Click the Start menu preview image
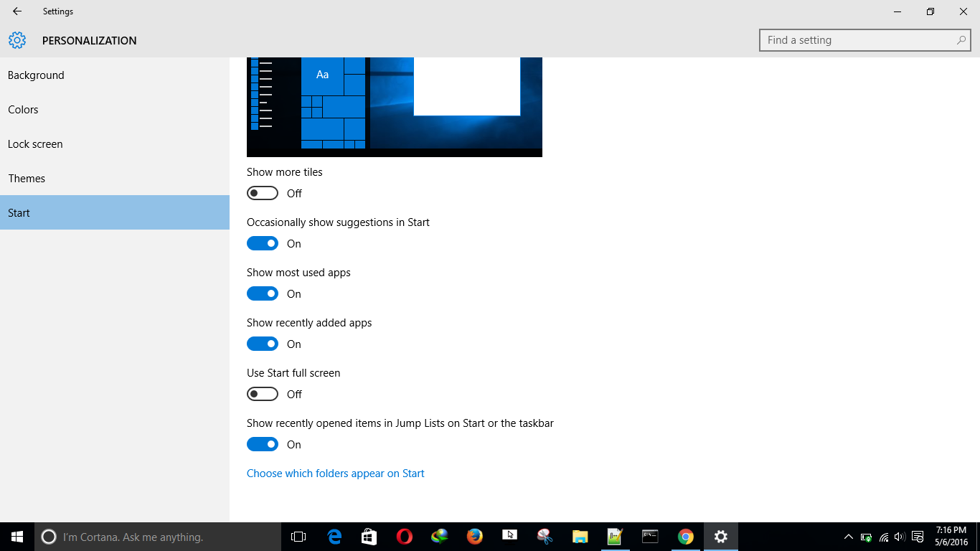This screenshot has height=551, width=980. point(395,106)
